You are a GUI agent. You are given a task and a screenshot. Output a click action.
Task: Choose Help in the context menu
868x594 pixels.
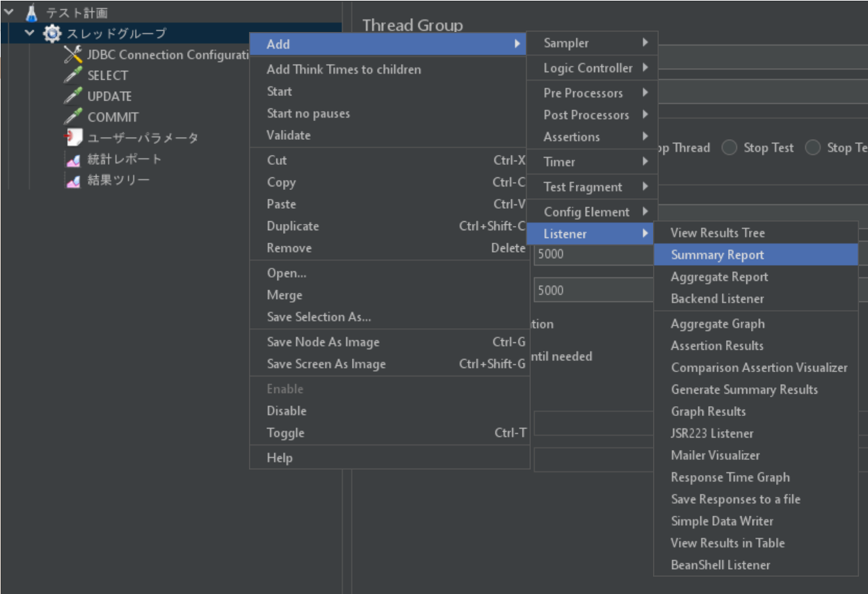[x=389, y=458]
